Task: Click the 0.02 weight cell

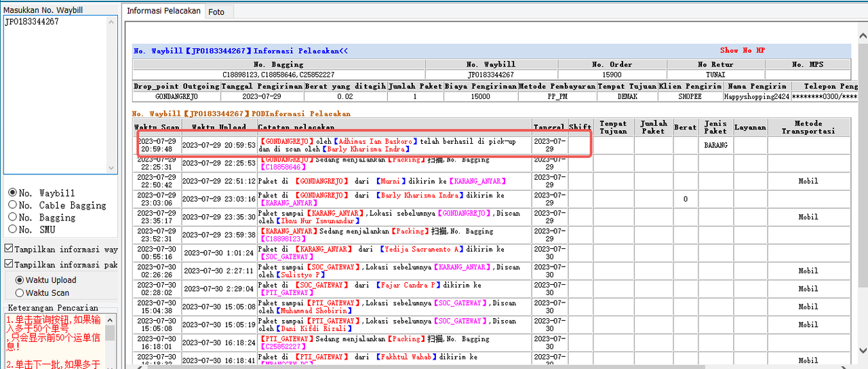Action: tap(344, 96)
